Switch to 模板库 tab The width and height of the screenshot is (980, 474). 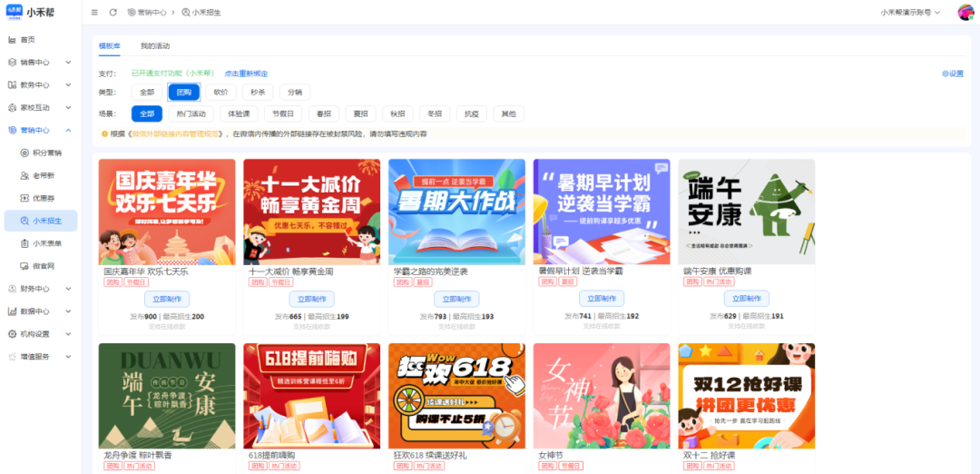[x=110, y=46]
